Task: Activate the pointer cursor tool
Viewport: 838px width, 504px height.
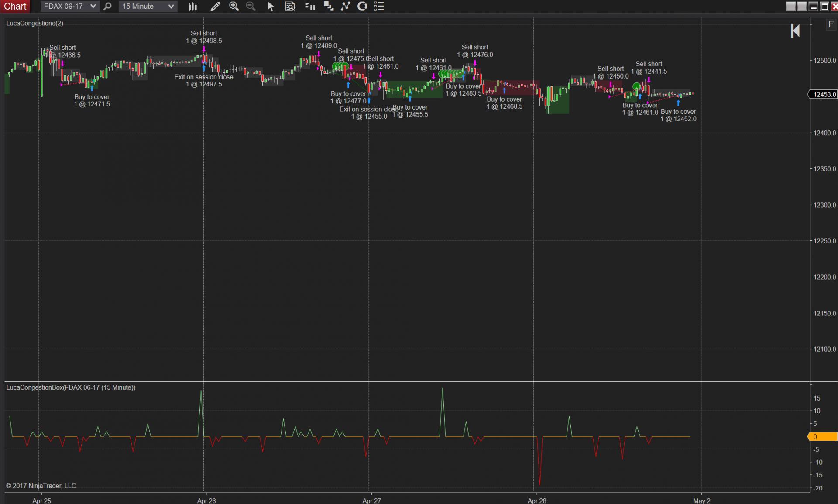Action: [271, 7]
